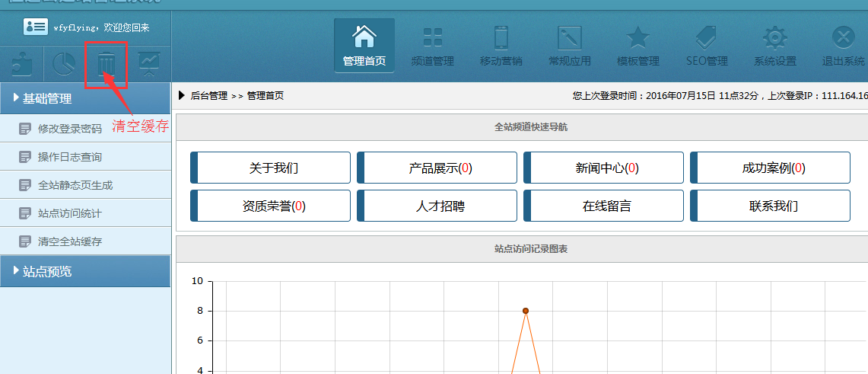This screenshot has width=868, height=374.
Task: Open 修改登录密码 in sidebar
Action: click(69, 129)
